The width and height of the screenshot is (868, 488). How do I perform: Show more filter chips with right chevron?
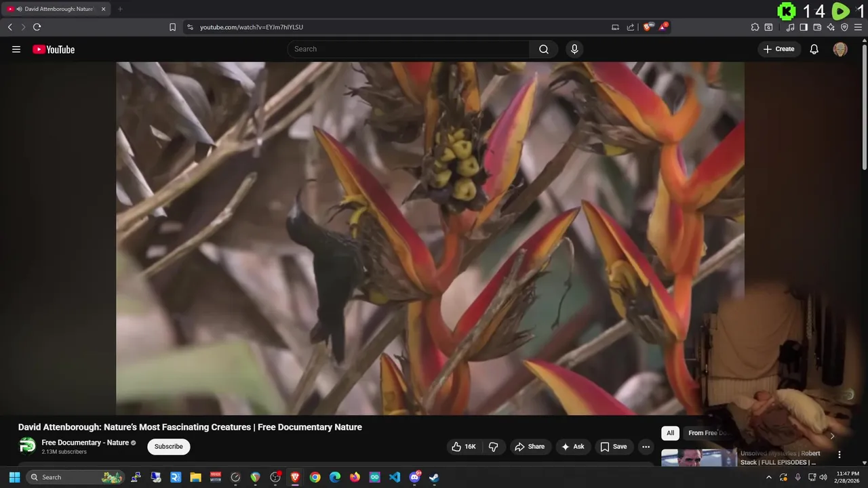832,434
